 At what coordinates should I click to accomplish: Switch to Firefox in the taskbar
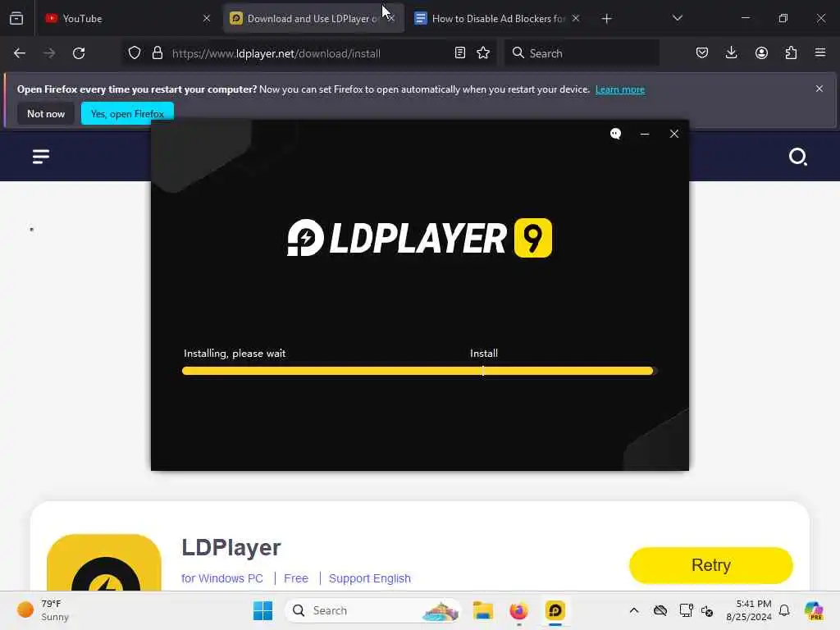(518, 610)
